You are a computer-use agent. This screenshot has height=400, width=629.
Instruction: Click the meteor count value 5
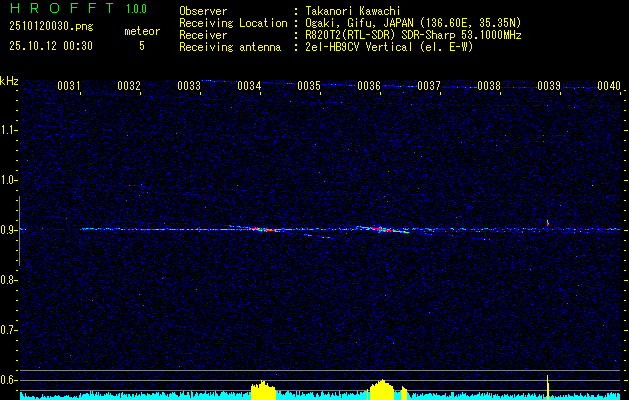tap(142, 46)
